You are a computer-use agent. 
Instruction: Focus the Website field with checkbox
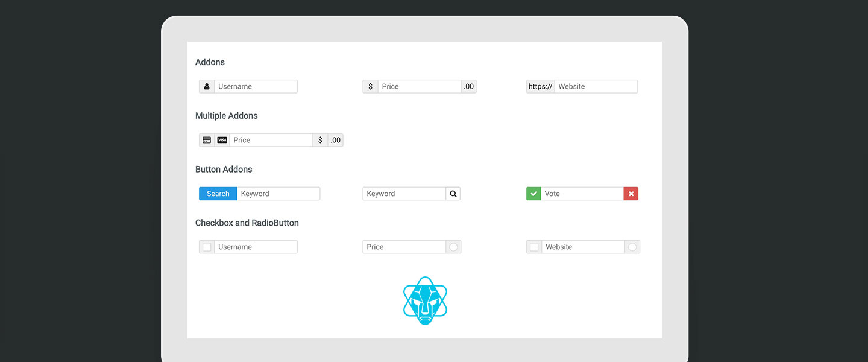pyautogui.click(x=583, y=247)
